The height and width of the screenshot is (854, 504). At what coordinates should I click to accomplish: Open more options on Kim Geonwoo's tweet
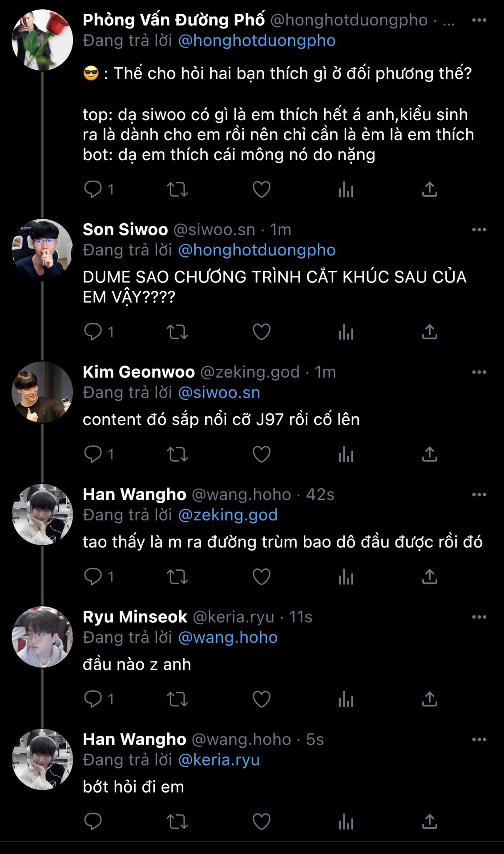coord(479,372)
